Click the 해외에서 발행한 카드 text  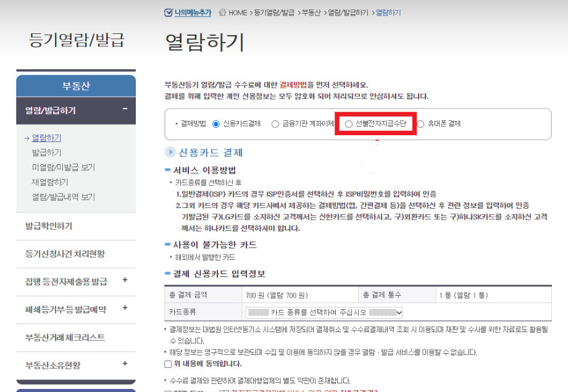(205, 257)
